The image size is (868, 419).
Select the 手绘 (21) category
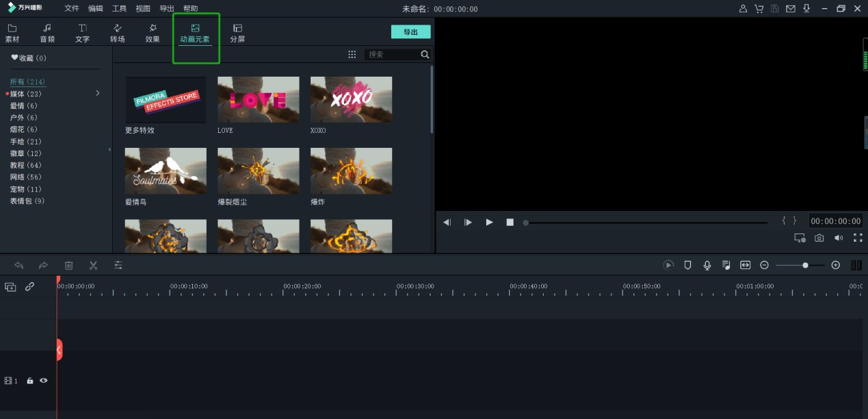point(25,142)
